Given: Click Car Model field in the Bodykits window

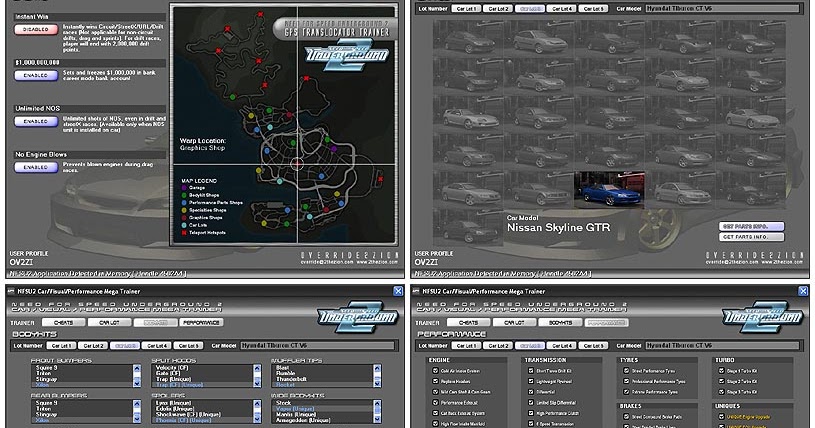Looking at the screenshot, I should point(317,345).
